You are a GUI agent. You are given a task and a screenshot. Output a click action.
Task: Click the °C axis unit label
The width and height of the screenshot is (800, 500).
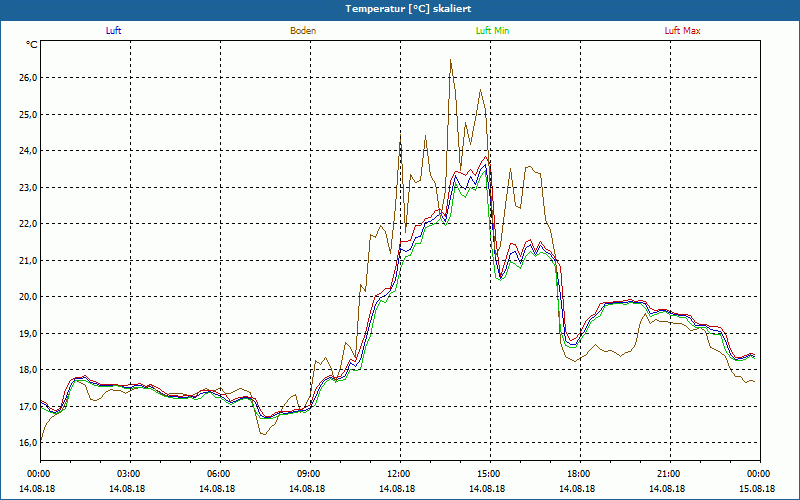tap(32, 45)
